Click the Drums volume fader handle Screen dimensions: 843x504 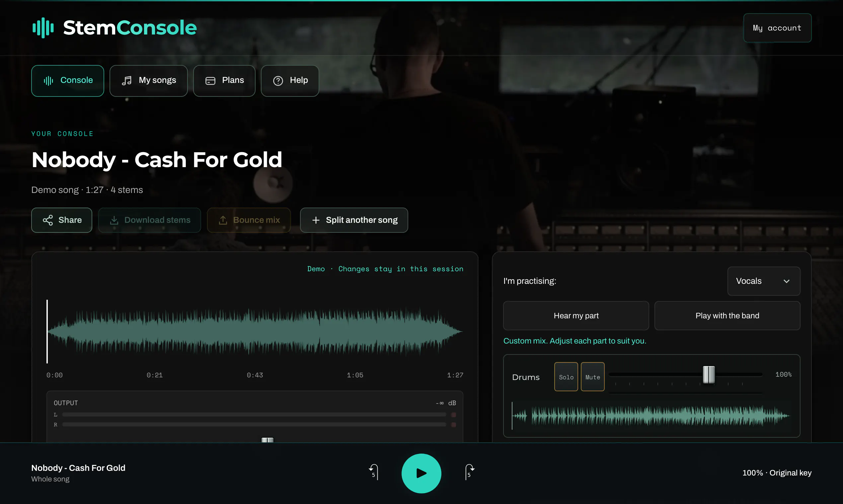[709, 375]
